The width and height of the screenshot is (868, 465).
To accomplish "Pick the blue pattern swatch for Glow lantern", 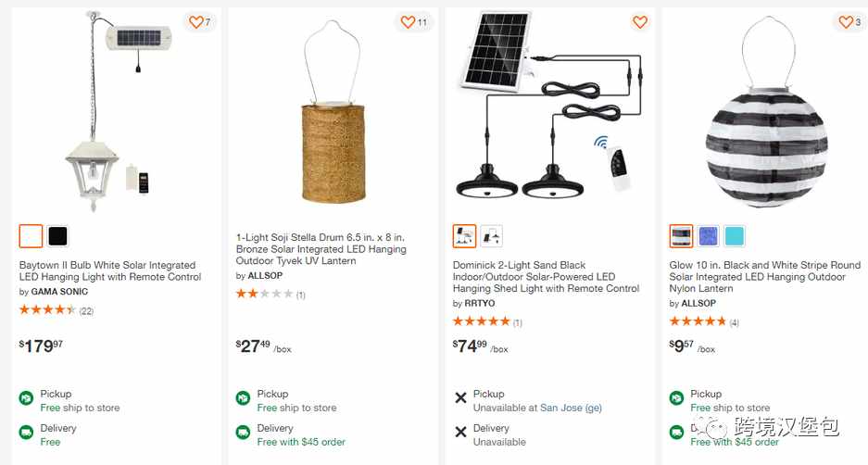I will pyautogui.click(x=708, y=236).
